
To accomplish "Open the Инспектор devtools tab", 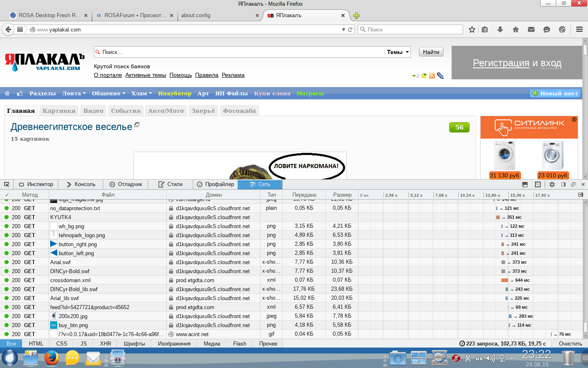I will (x=36, y=184).
